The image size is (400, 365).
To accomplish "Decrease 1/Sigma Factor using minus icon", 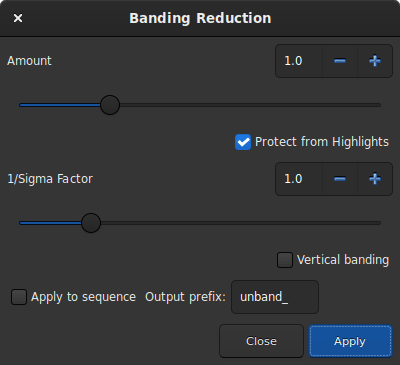I will pos(340,179).
